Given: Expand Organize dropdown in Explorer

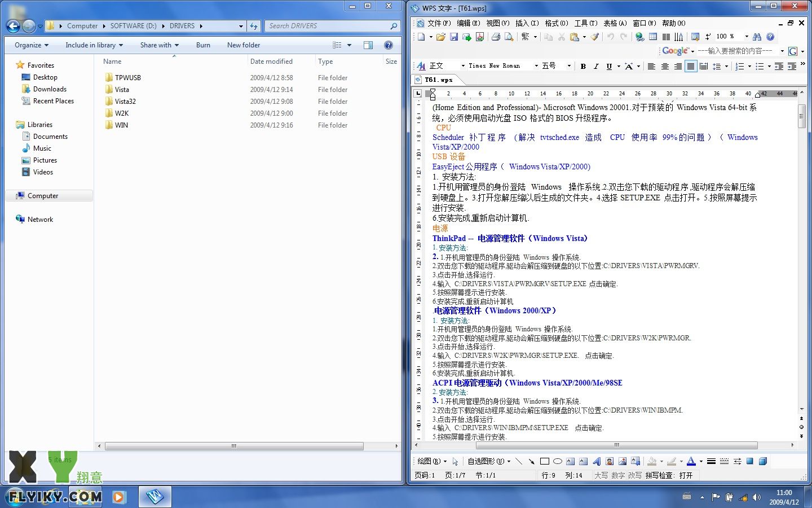Looking at the screenshot, I should point(32,45).
